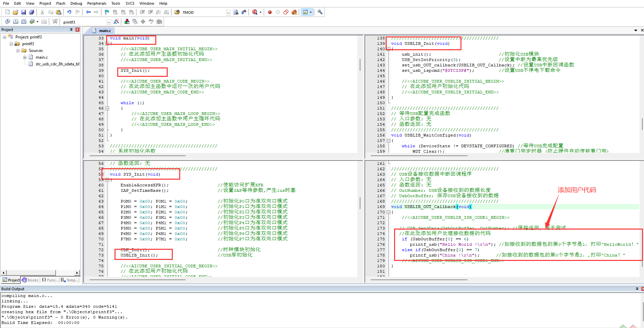Open the TMOD find combo dropdown
The image size is (644, 328).
(228, 12)
